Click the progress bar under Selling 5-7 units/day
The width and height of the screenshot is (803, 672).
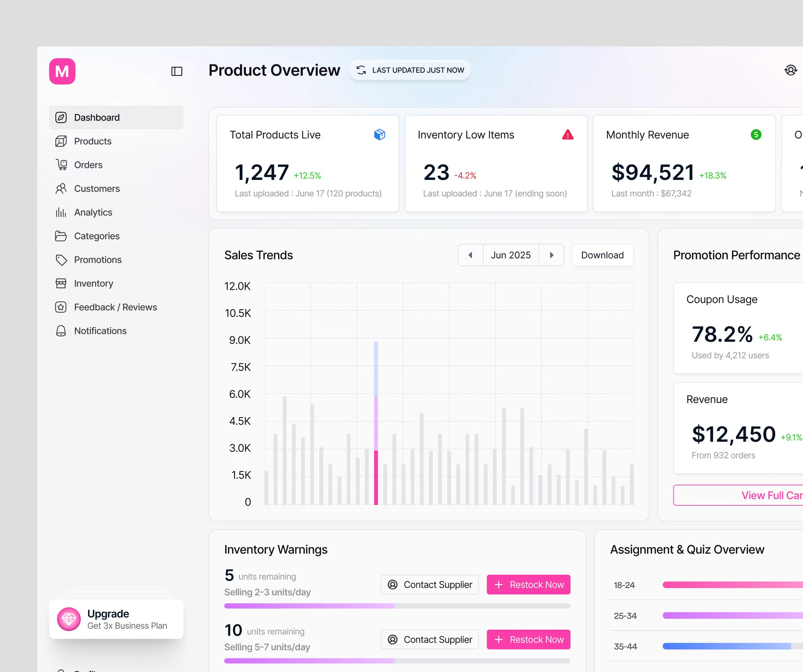pos(397,661)
